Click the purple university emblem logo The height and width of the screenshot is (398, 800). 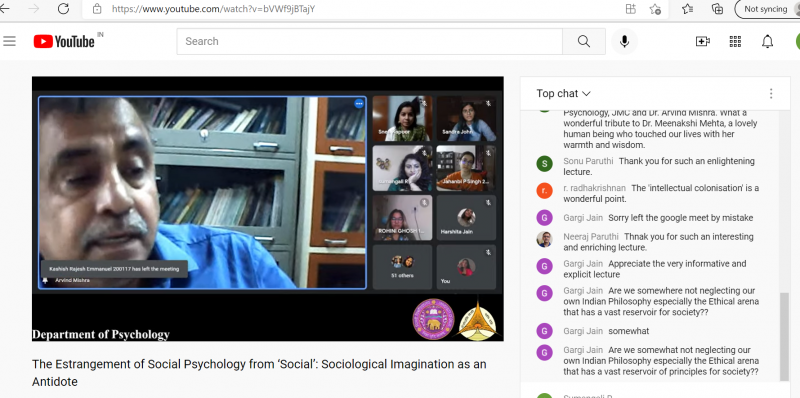coord(433,319)
